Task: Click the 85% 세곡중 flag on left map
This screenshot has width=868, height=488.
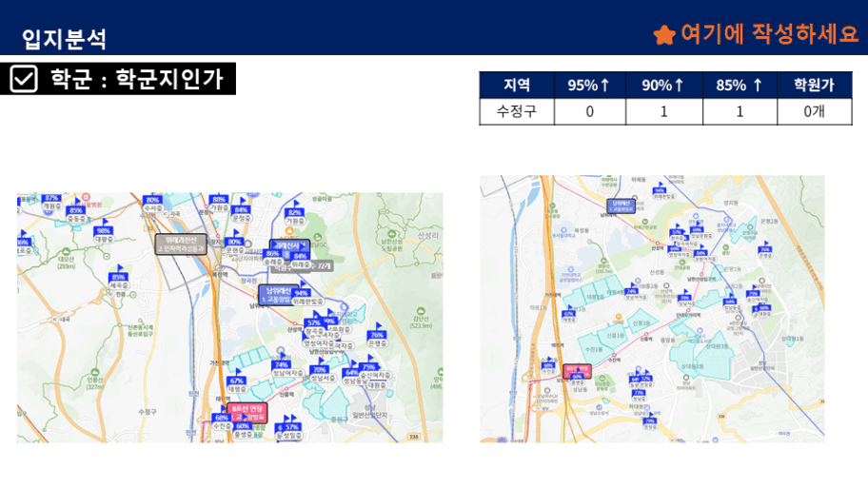Action: (119, 277)
